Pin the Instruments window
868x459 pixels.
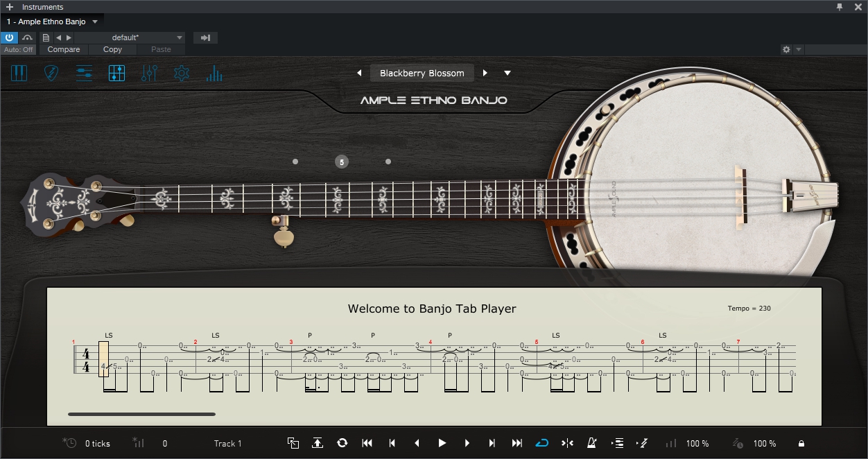(840, 7)
